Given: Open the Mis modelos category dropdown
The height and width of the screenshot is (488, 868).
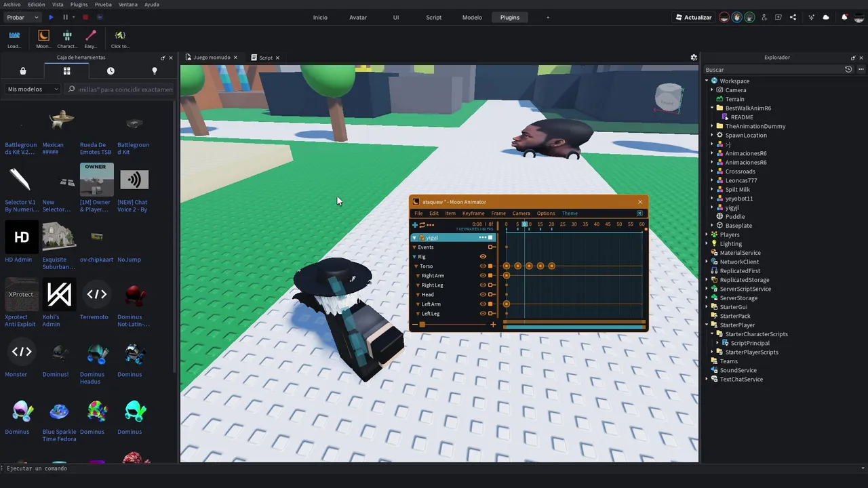Looking at the screenshot, I should tap(34, 89).
